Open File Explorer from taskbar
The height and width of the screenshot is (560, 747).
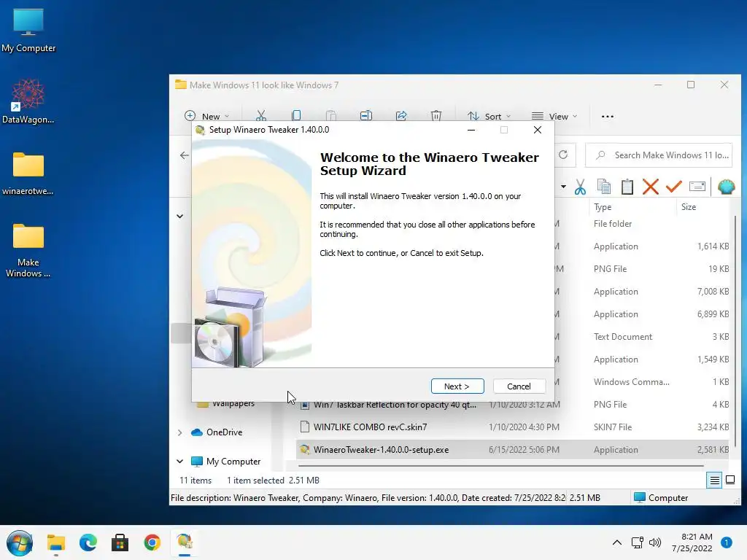(55, 542)
